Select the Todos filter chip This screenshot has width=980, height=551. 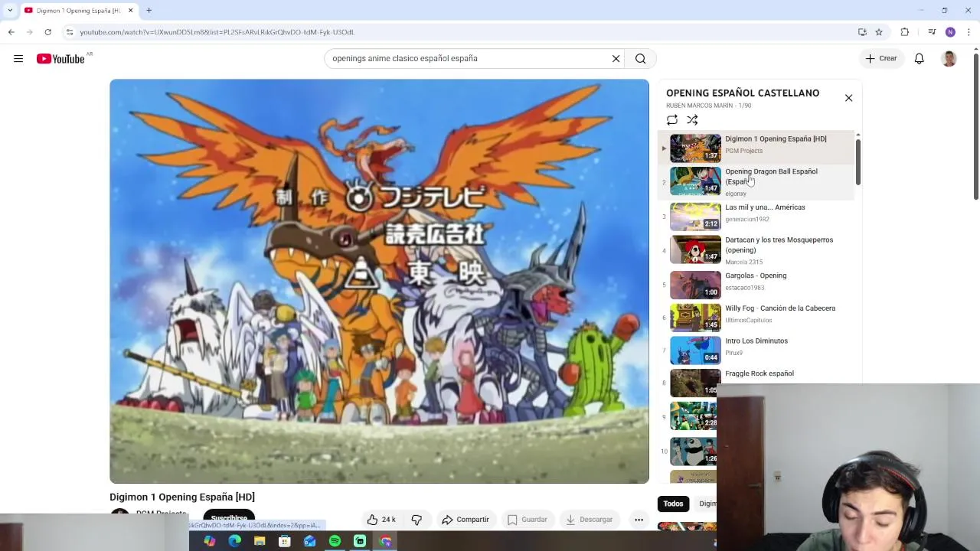[673, 504]
